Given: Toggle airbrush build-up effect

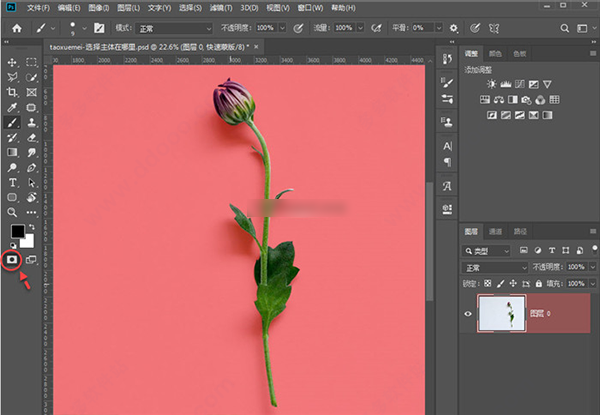Looking at the screenshot, I should [x=376, y=28].
